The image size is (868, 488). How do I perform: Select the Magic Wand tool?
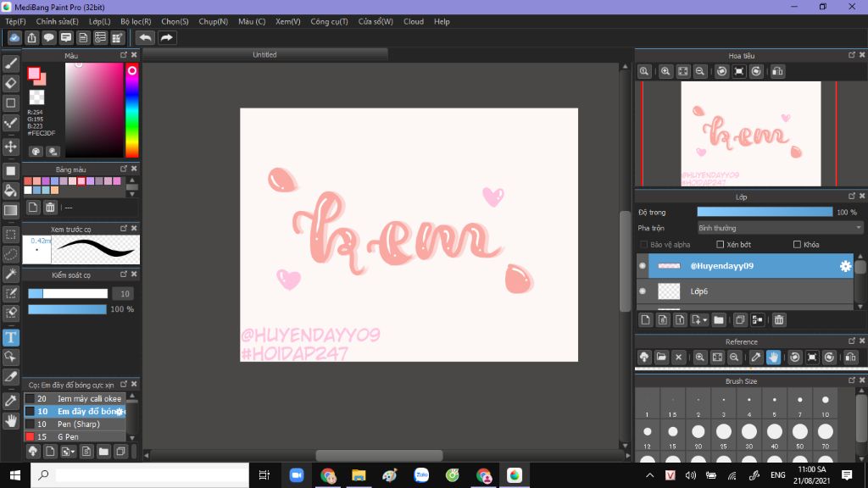pos(11,274)
